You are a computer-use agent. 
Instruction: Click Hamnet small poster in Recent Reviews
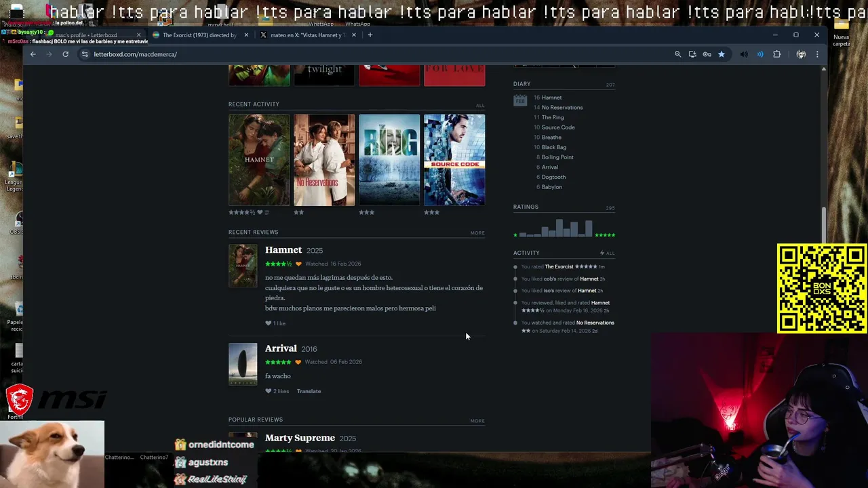pyautogui.click(x=243, y=266)
